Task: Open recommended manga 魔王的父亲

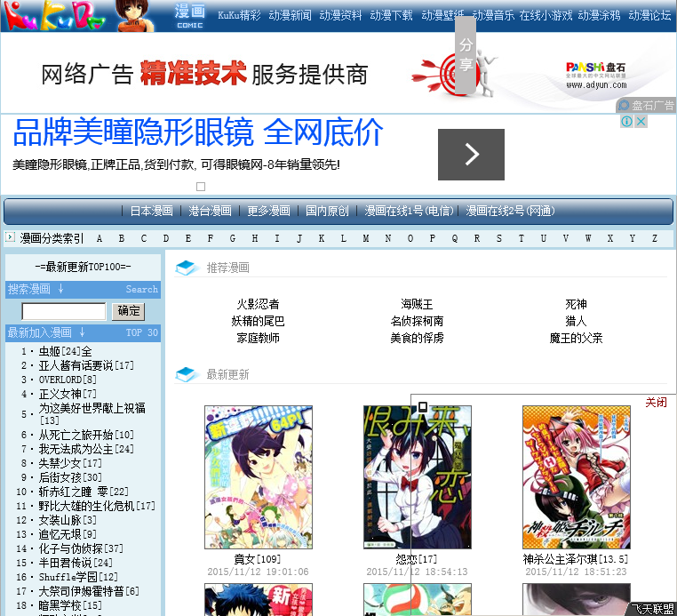Action: point(576,338)
